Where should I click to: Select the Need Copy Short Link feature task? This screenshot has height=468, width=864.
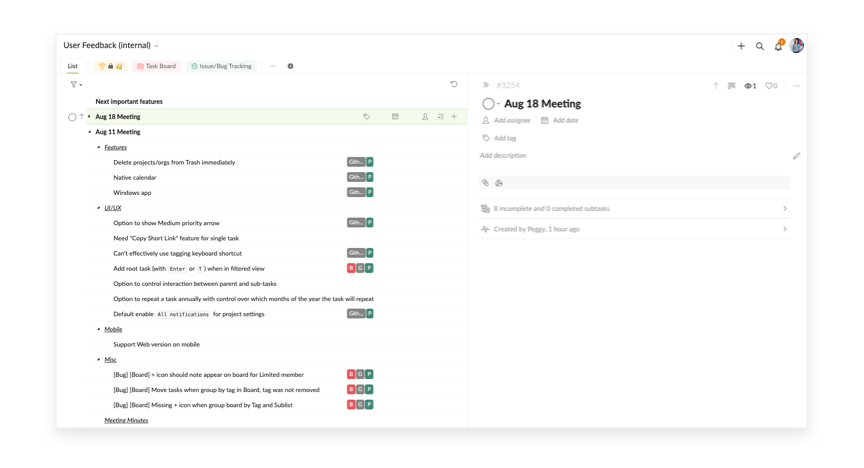pos(176,238)
